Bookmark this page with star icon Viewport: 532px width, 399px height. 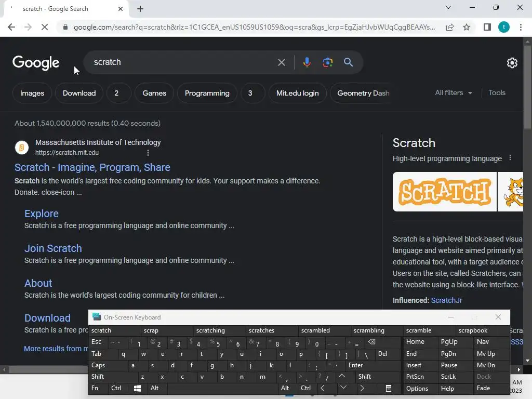click(x=467, y=27)
